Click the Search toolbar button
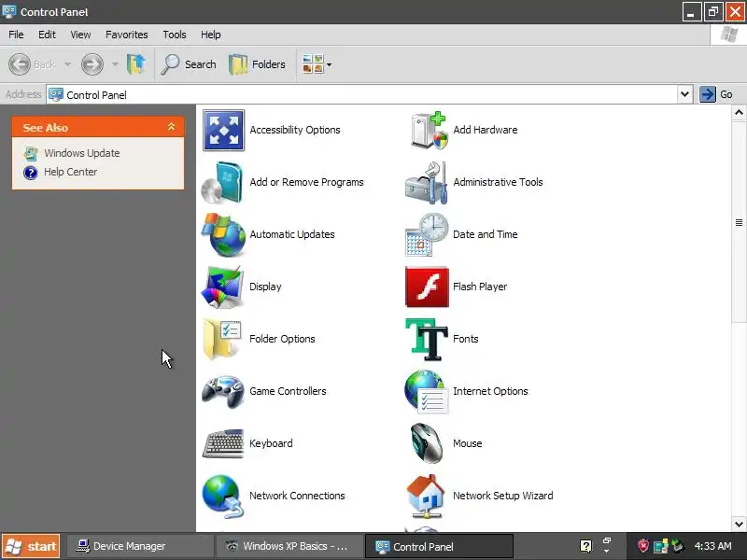Viewport: 747px width, 560px height. click(189, 64)
